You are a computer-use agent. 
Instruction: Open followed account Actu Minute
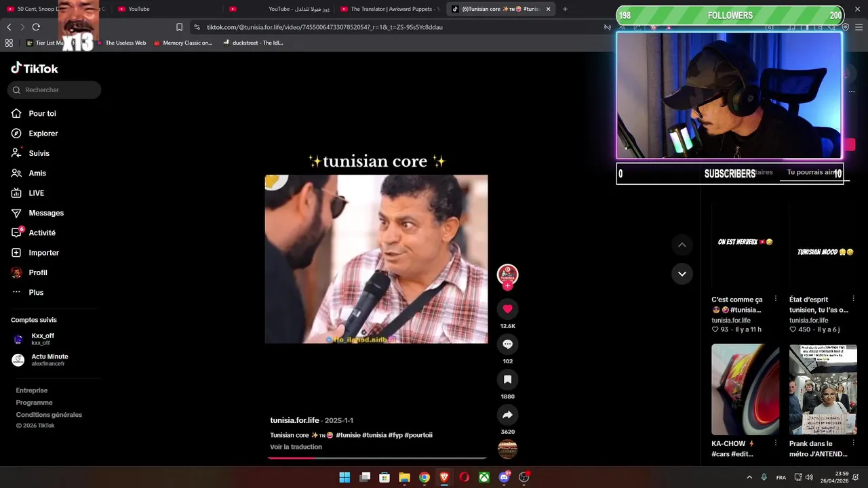point(51,360)
